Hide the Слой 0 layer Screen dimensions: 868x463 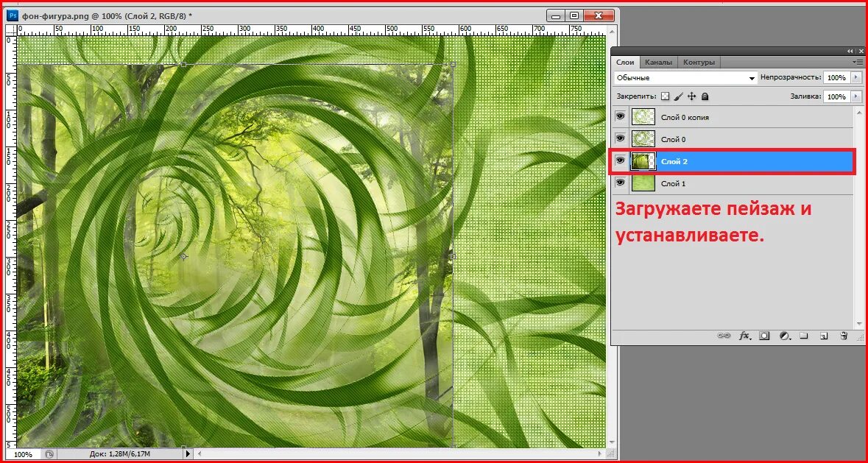pos(621,138)
